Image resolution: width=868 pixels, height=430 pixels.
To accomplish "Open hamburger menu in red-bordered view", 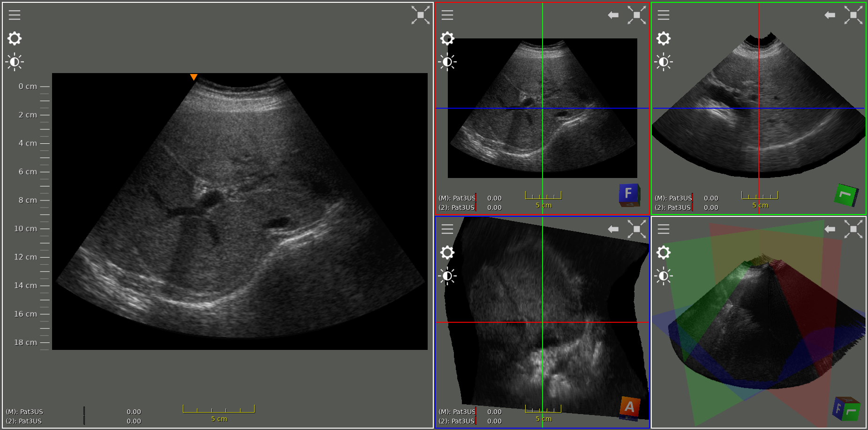I will click(447, 15).
